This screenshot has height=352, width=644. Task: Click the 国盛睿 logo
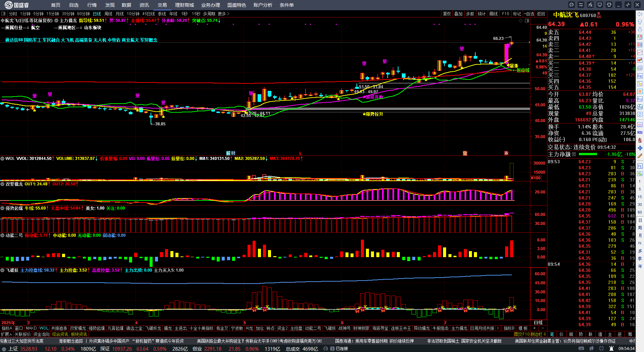[x=17, y=5]
